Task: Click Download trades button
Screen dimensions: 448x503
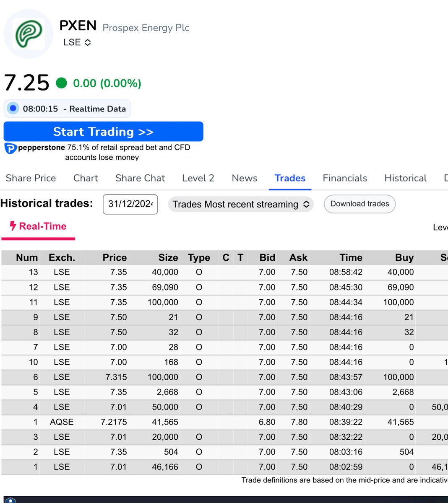Action: coord(359,204)
